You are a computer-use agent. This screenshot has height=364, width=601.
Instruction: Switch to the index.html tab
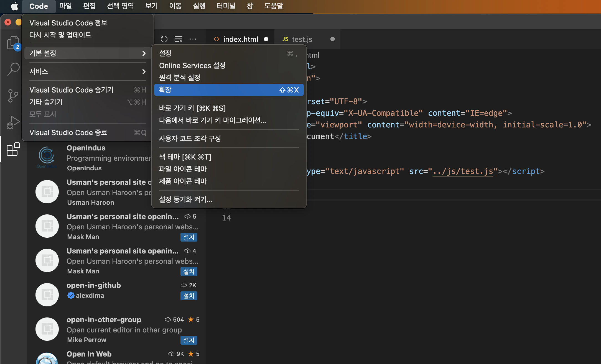point(240,39)
